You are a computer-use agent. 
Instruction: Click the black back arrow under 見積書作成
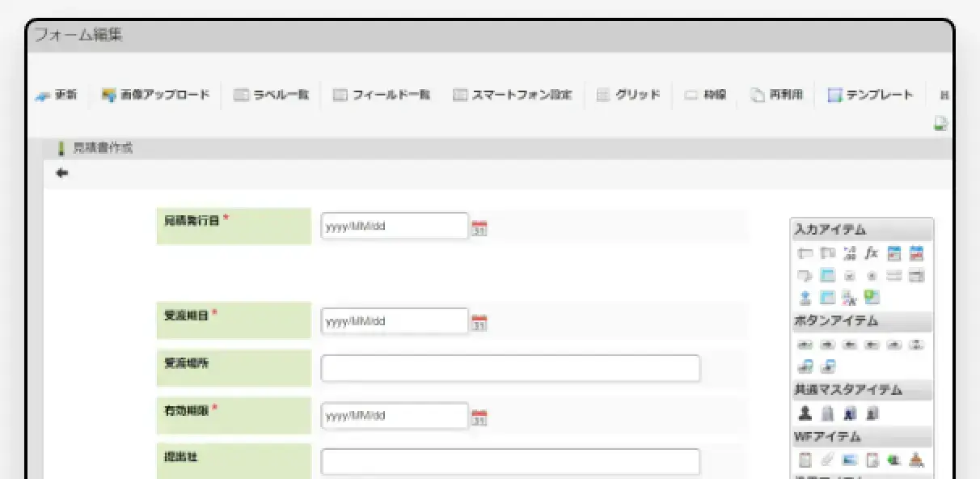coord(62,172)
